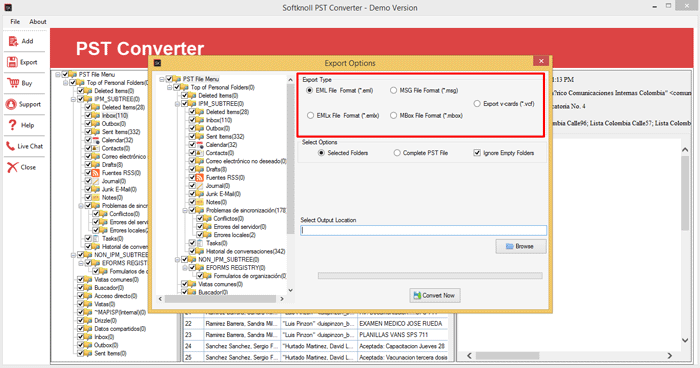Collapse NON_IPM_SUBTREE in main window tree
The height and width of the screenshot is (368, 700).
[x=73, y=255]
